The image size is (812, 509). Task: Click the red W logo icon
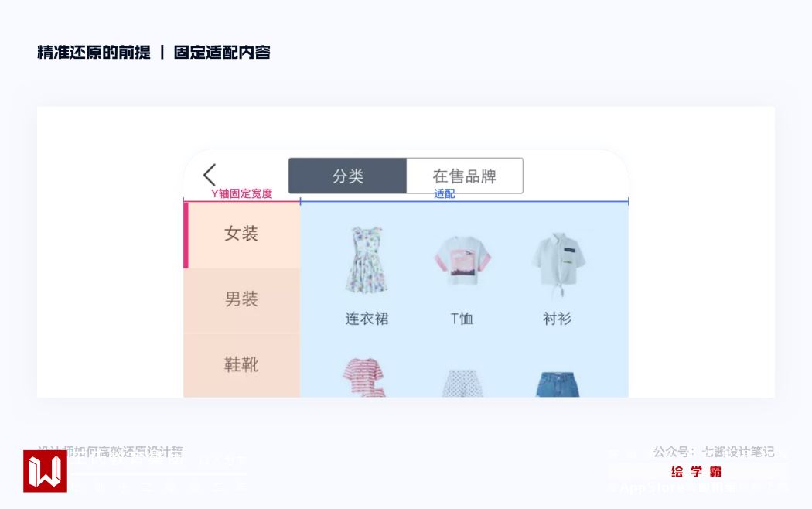pyautogui.click(x=45, y=471)
